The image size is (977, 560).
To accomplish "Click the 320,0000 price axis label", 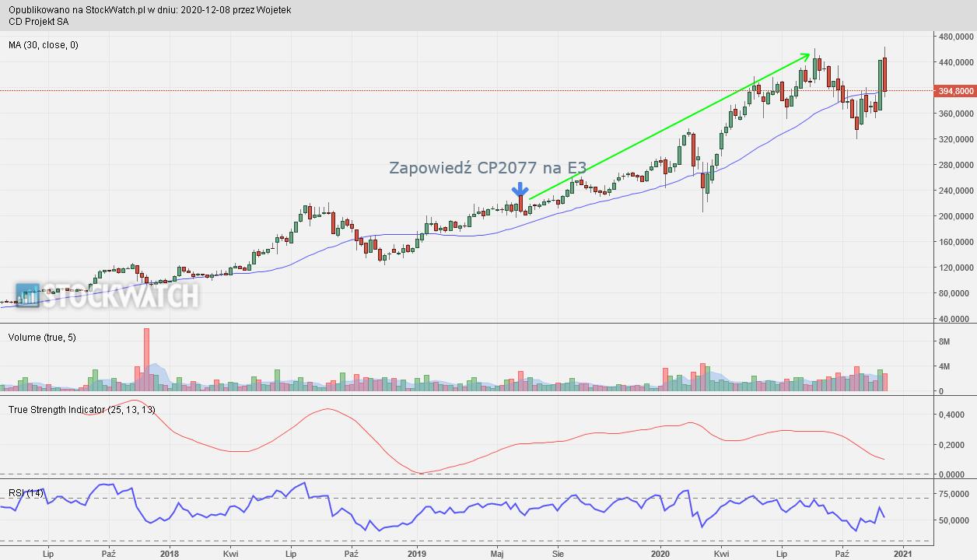I will point(956,139).
